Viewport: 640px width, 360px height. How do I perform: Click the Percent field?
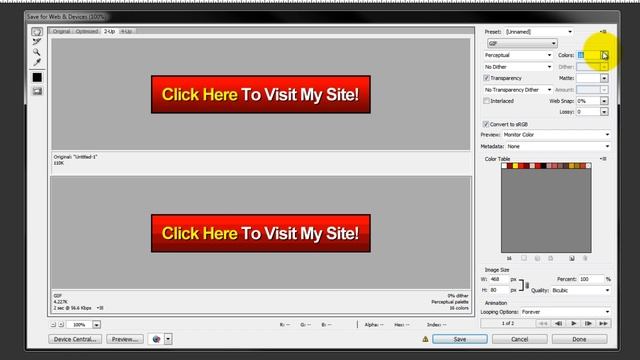(x=591, y=279)
